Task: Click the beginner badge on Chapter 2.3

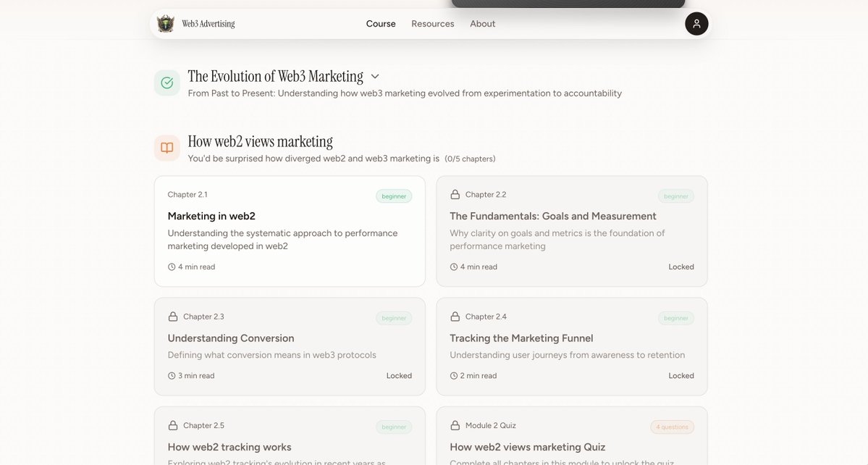Action: (x=394, y=318)
